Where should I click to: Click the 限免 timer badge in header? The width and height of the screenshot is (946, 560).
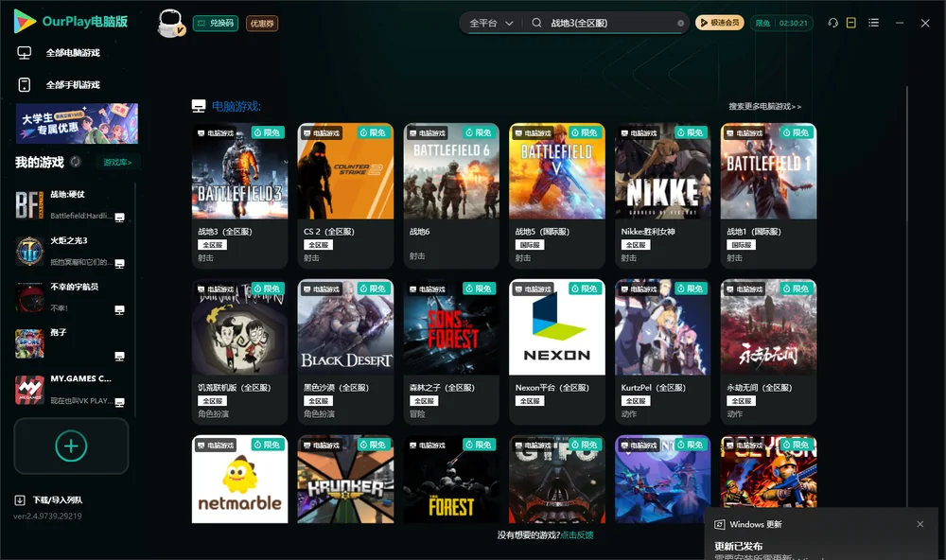tap(781, 23)
